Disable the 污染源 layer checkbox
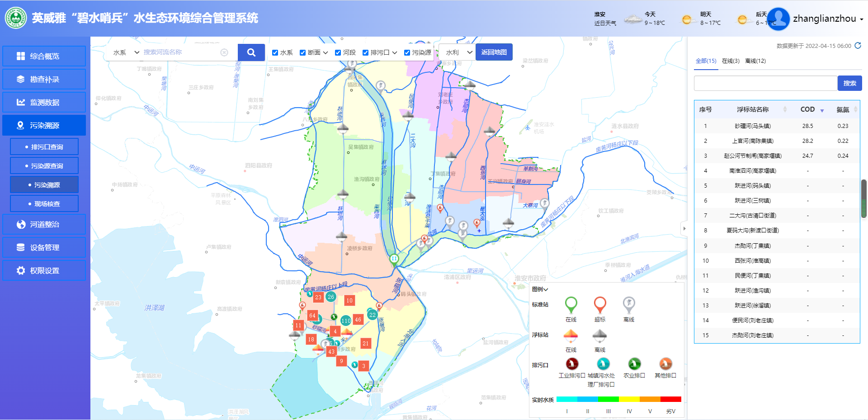Image resolution: width=868 pixels, height=420 pixels. 407,52
